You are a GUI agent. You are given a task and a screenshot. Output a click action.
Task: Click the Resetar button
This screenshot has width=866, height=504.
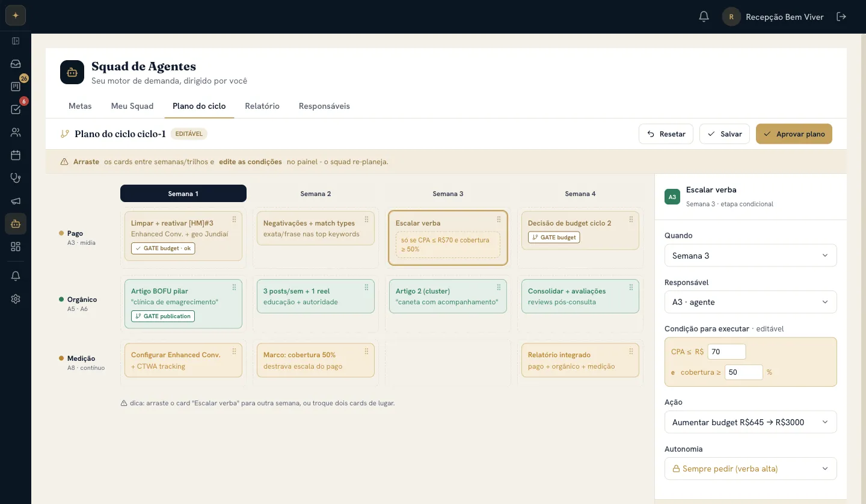tap(666, 134)
